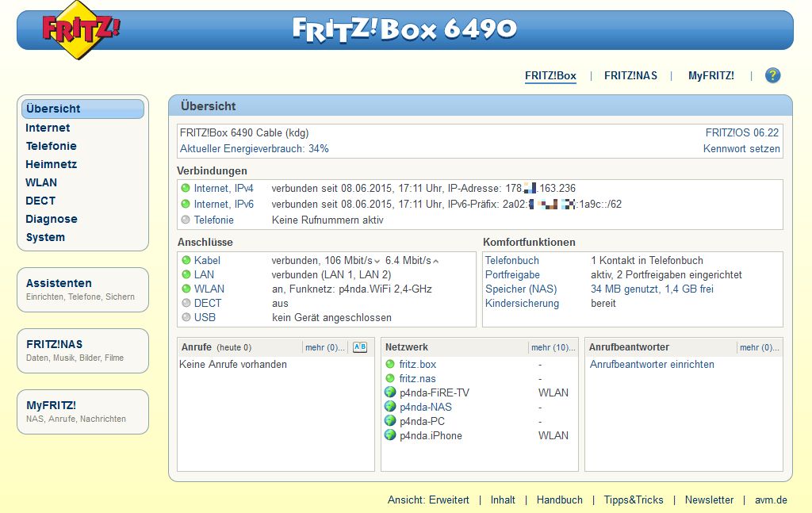Click 34 MB genutzt, 1,4 GB frei

[x=652, y=289]
